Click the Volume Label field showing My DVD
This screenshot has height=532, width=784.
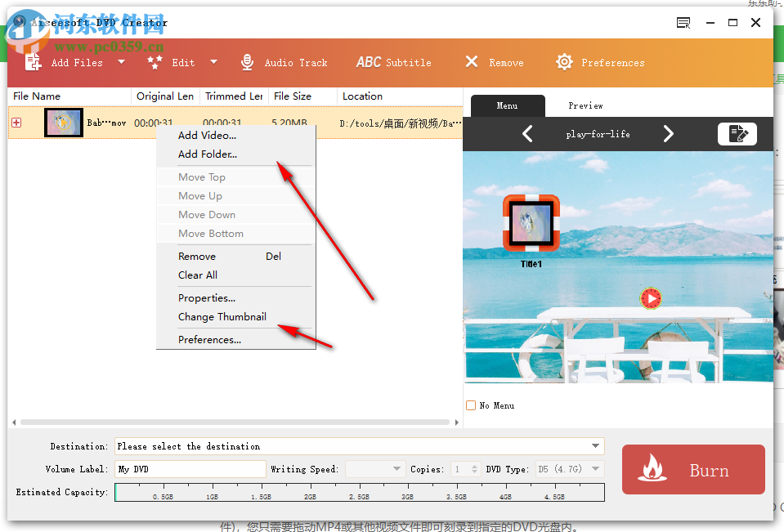click(x=190, y=469)
